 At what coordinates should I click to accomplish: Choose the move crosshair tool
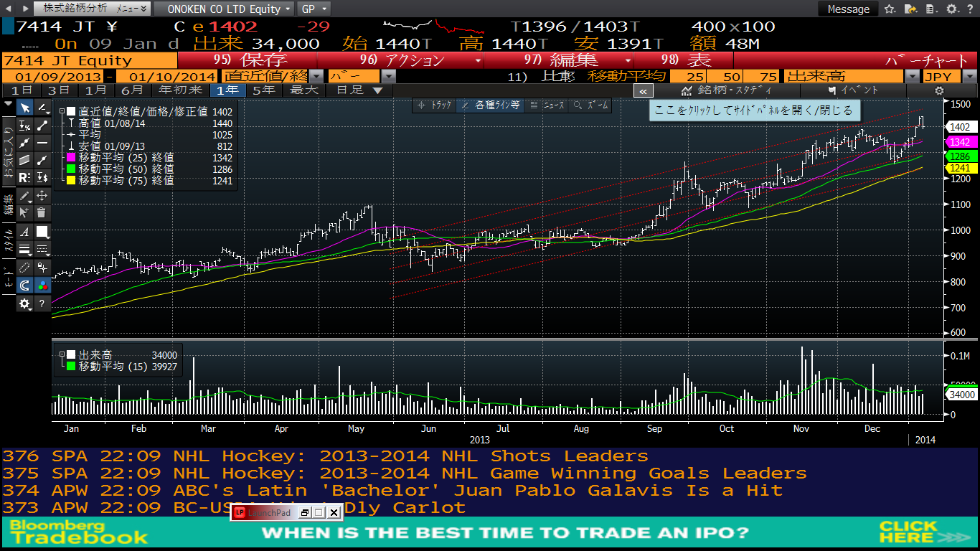point(42,195)
